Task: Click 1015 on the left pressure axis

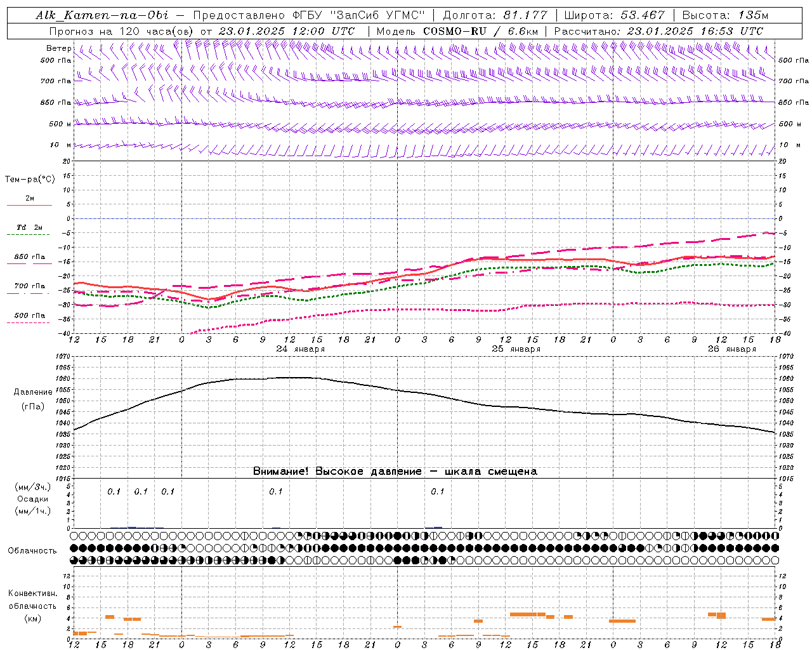Action: 63,479
